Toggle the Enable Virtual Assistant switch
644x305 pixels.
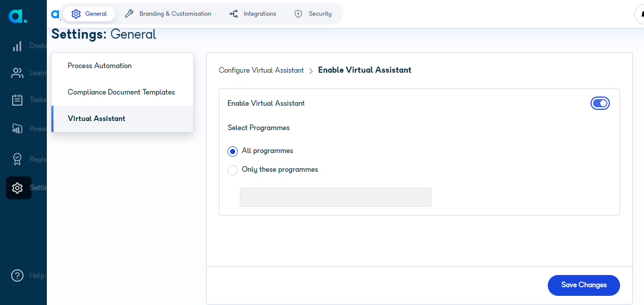tap(600, 103)
